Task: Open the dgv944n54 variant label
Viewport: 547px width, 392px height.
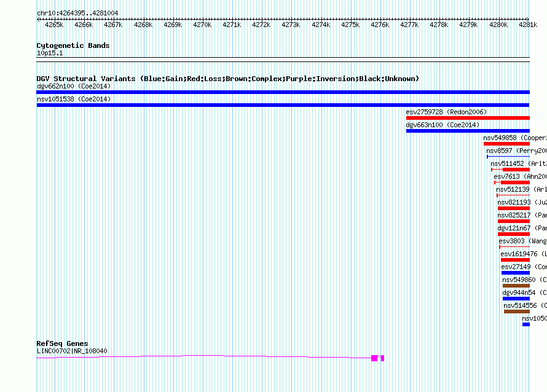Action: pyautogui.click(x=524, y=292)
